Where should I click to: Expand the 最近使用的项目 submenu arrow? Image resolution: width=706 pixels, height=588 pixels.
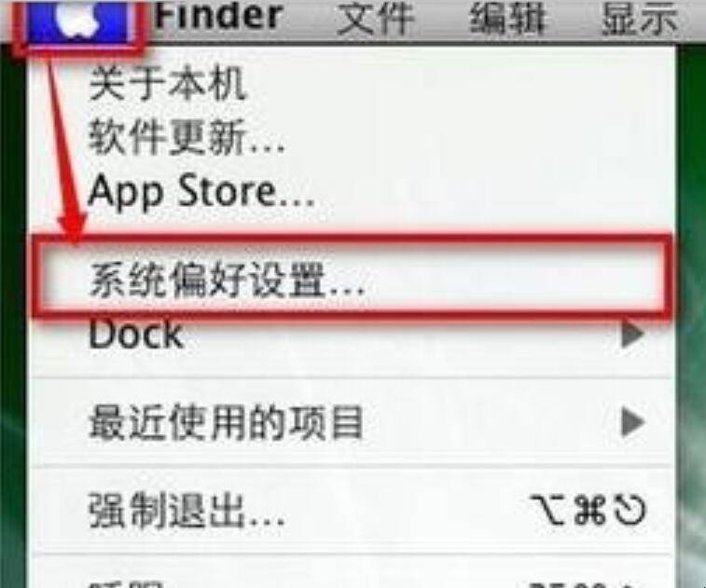(633, 422)
